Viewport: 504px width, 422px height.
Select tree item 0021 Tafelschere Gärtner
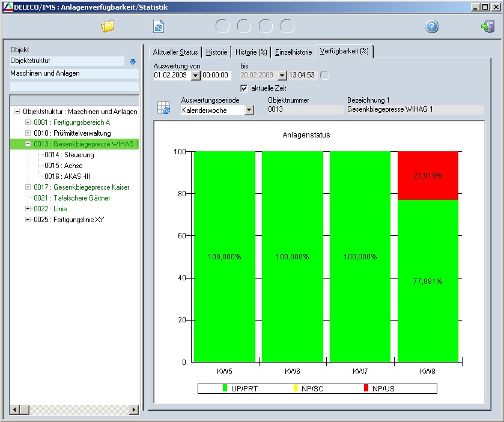point(71,198)
